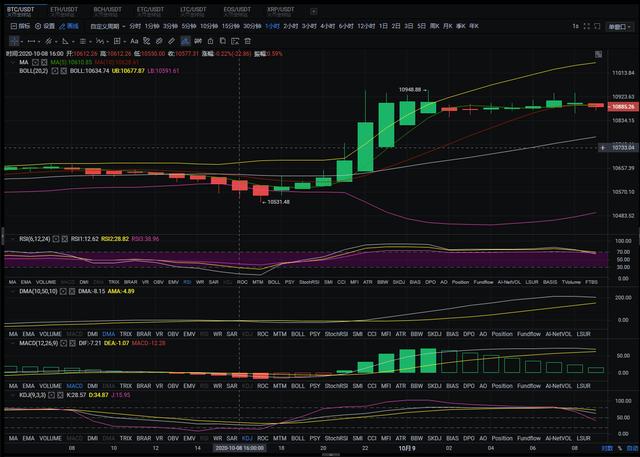The height and width of the screenshot is (457, 640).
Task: Select the ruler measurement tool
Action: 171,41
